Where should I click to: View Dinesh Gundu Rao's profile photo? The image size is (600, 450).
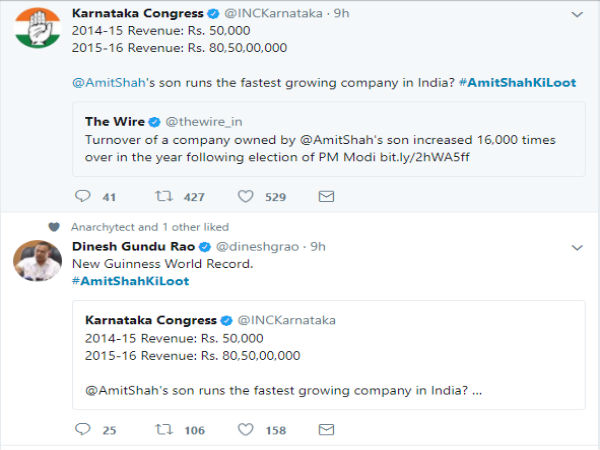click(x=37, y=261)
